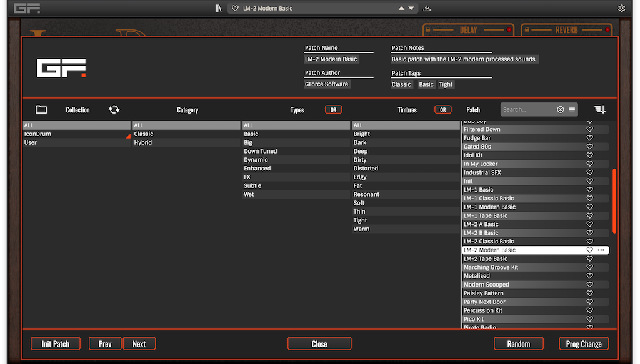Select the Party Next Door patch
The image size is (640, 364).
pos(536,302)
